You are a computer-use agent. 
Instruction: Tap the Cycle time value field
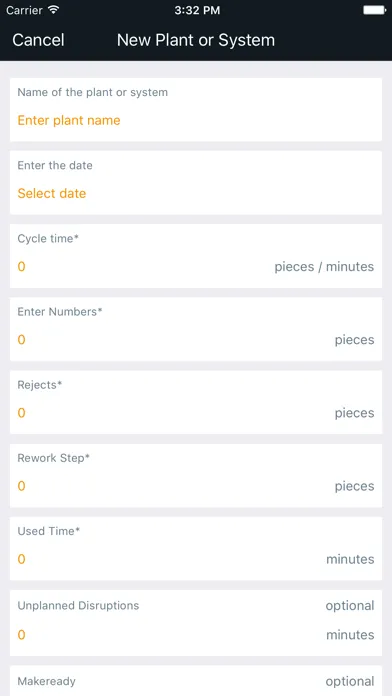pos(196,256)
